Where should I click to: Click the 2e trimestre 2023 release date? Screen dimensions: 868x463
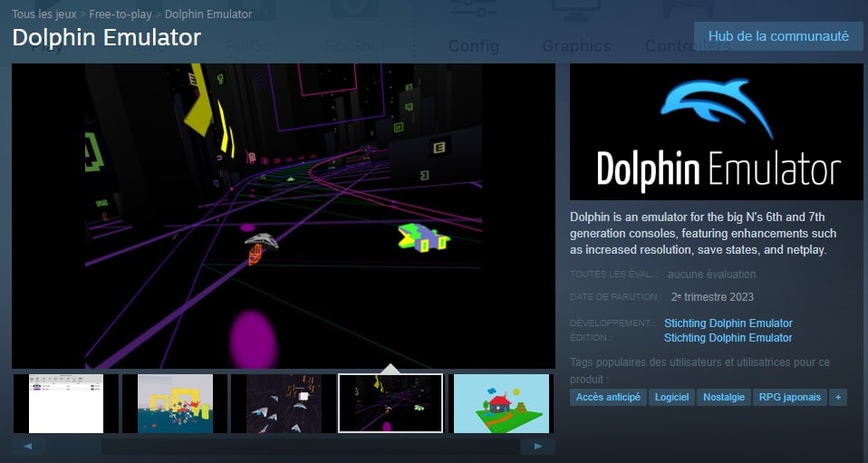click(x=712, y=297)
